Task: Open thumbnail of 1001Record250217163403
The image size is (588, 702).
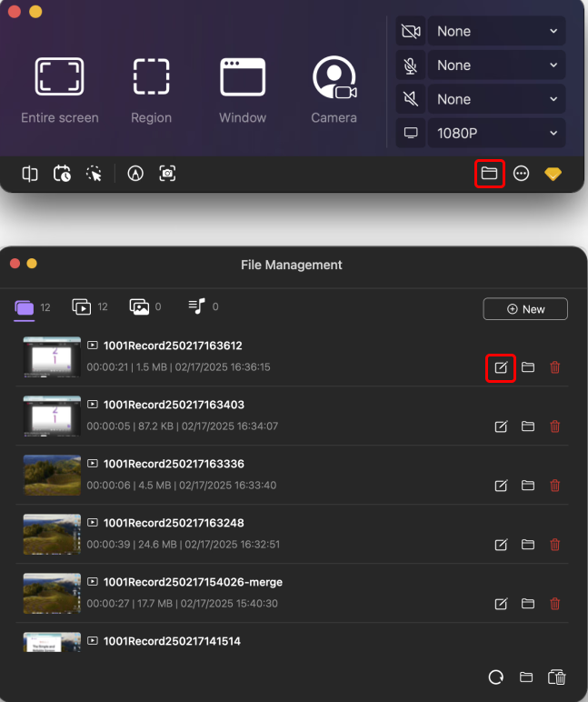Action: coord(52,416)
